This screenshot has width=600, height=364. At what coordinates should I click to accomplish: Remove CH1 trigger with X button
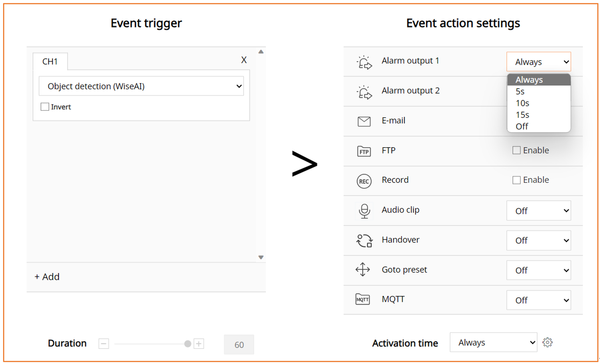244,60
